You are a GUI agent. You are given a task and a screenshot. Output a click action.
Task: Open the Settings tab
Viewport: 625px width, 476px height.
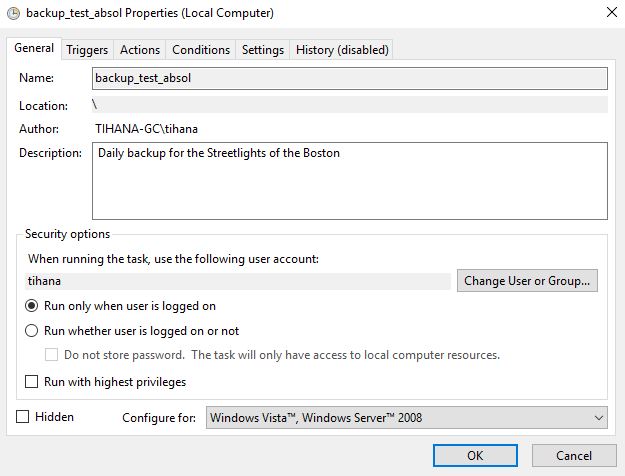[x=263, y=50]
